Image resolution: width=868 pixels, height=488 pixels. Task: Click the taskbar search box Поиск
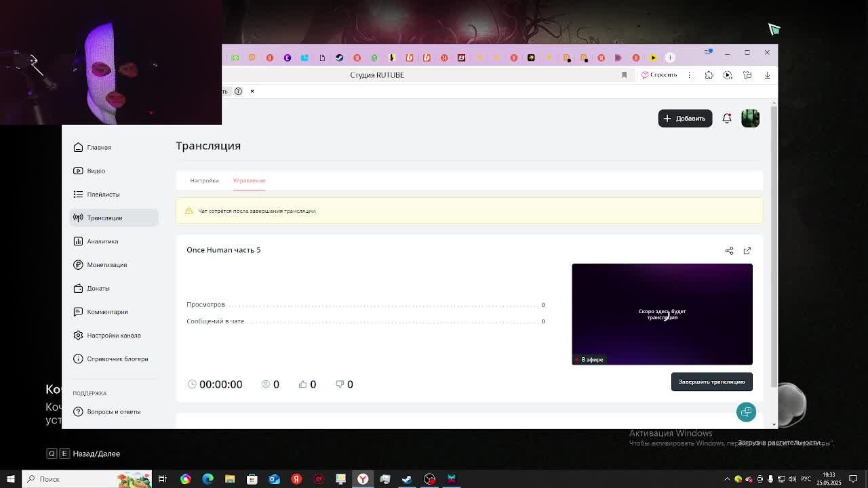tap(87, 479)
